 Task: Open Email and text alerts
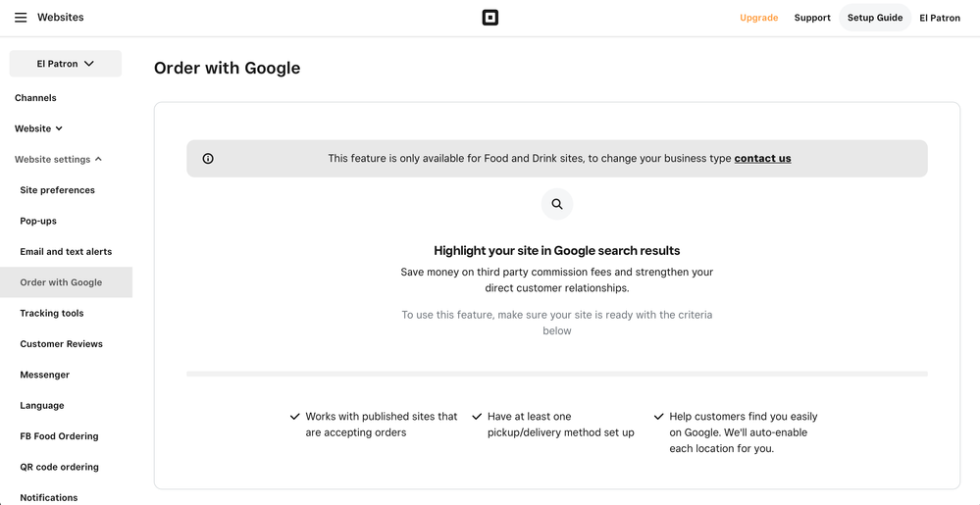coord(66,252)
